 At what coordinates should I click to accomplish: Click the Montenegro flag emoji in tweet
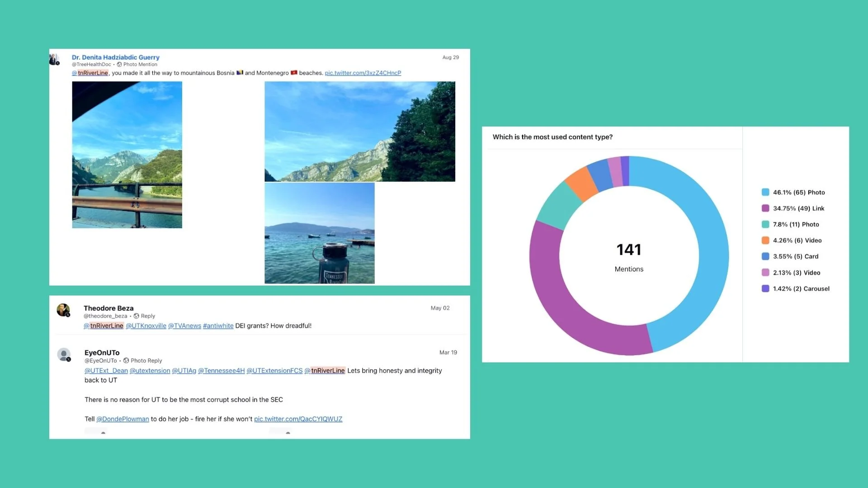click(x=294, y=73)
